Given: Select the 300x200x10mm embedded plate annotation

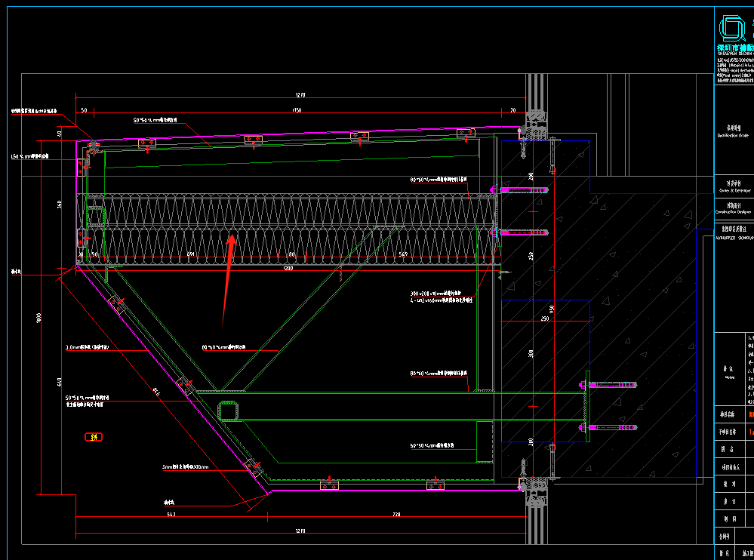Looking at the screenshot, I should click(x=435, y=294).
